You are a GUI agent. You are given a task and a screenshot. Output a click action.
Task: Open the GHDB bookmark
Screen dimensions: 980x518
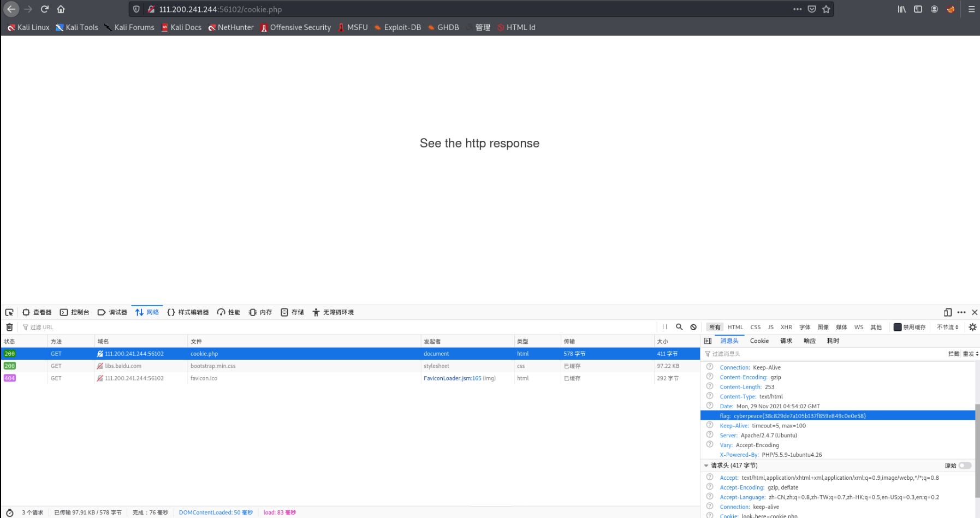click(x=443, y=27)
